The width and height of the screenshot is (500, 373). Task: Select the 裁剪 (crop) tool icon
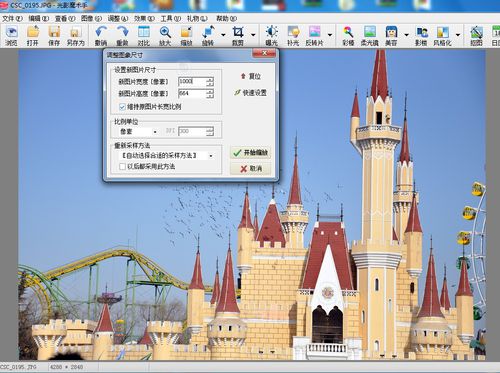coord(238,36)
